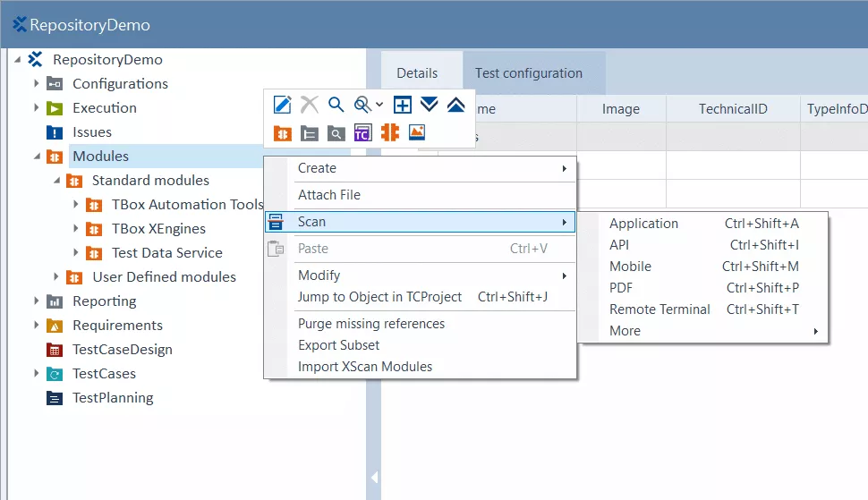Click the picture image icon in mini toolbar
The width and height of the screenshot is (868, 500).
[416, 132]
